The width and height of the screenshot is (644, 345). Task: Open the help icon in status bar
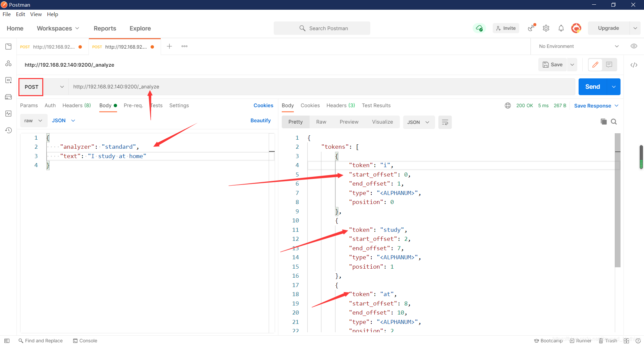coord(638,341)
